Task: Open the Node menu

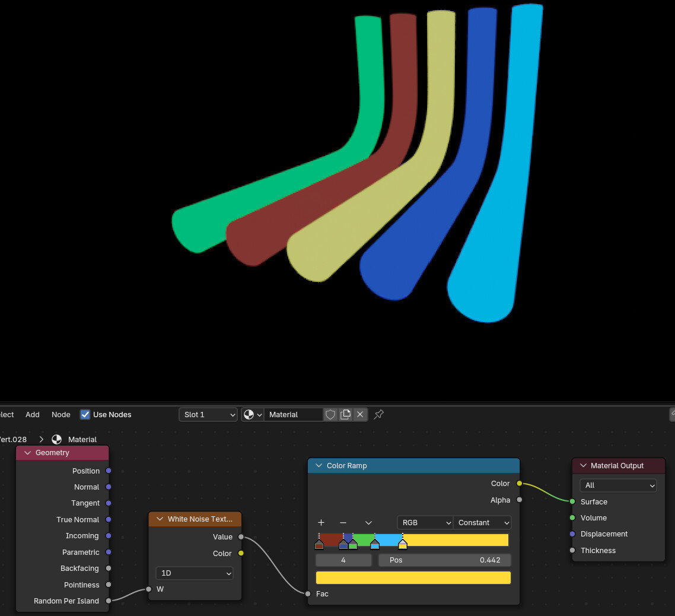Action: point(61,414)
